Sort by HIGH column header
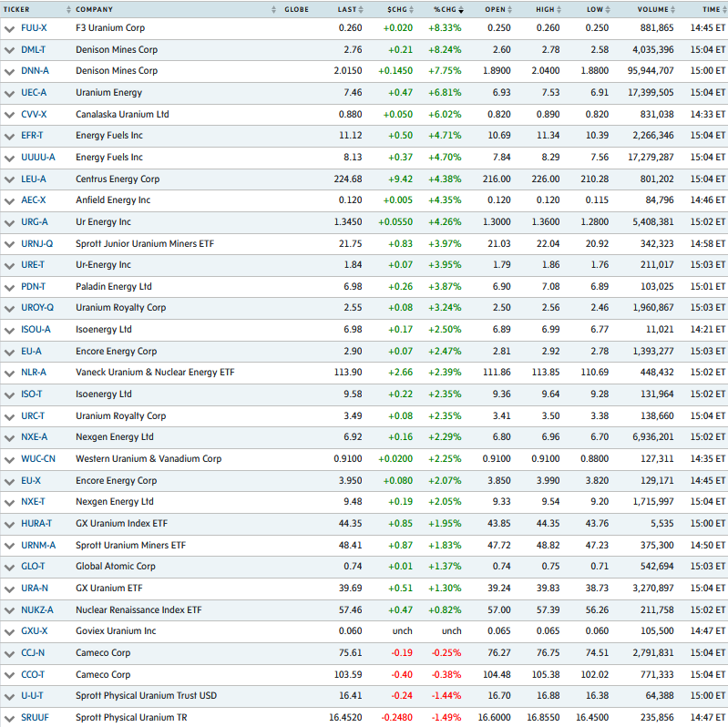 (x=549, y=9)
